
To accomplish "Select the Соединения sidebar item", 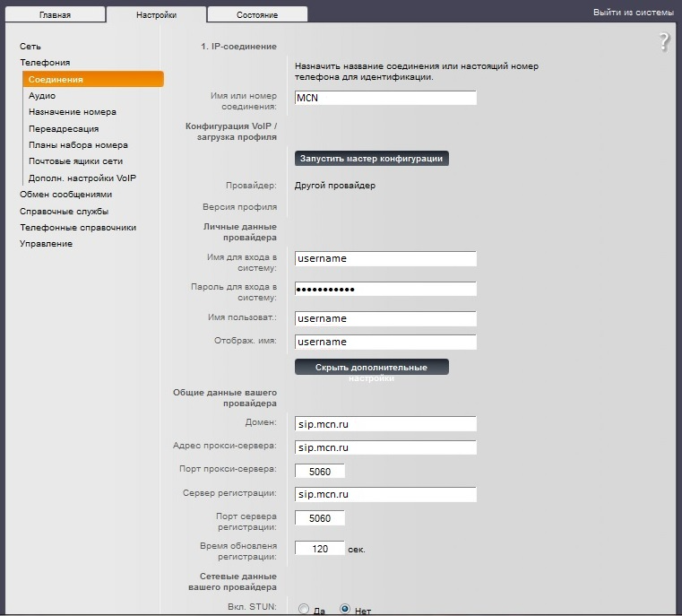I will click(x=93, y=79).
